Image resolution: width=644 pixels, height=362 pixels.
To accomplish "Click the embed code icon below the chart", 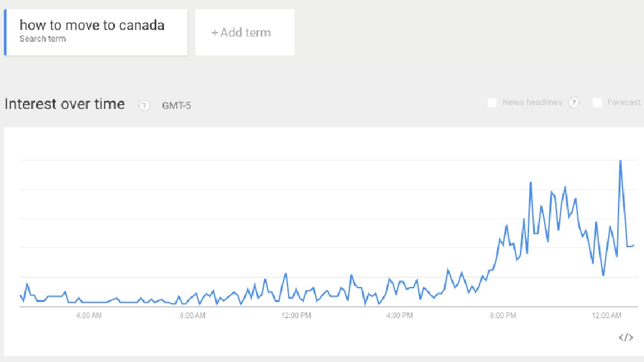I will pyautogui.click(x=626, y=337).
